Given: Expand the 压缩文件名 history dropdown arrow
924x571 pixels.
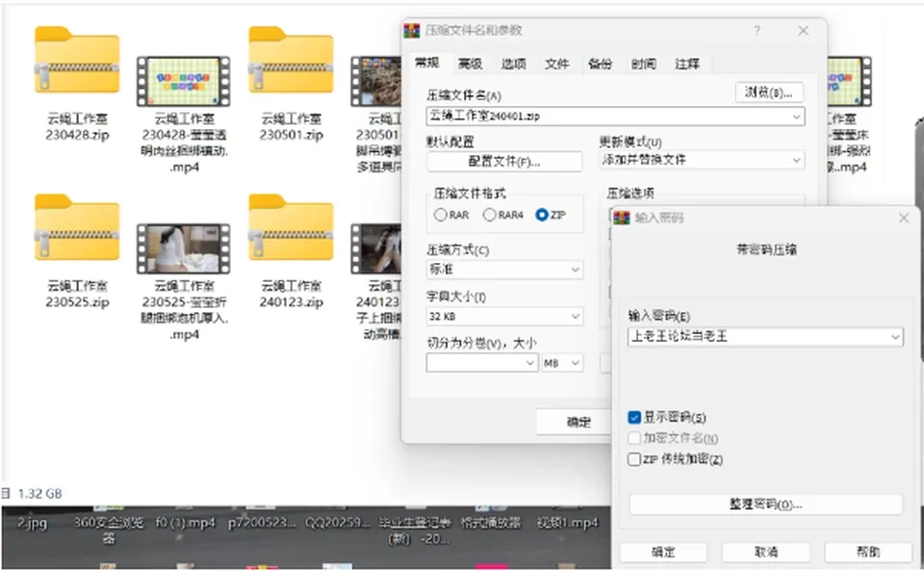Looking at the screenshot, I should (796, 117).
